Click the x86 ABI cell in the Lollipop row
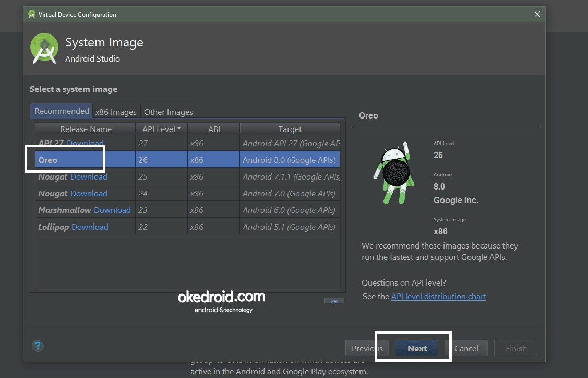 pyautogui.click(x=214, y=227)
